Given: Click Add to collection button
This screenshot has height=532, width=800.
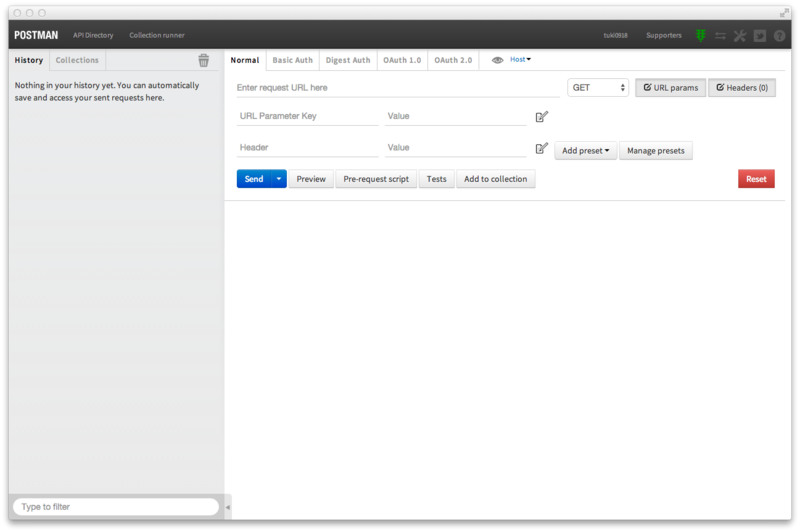Looking at the screenshot, I should point(495,179).
